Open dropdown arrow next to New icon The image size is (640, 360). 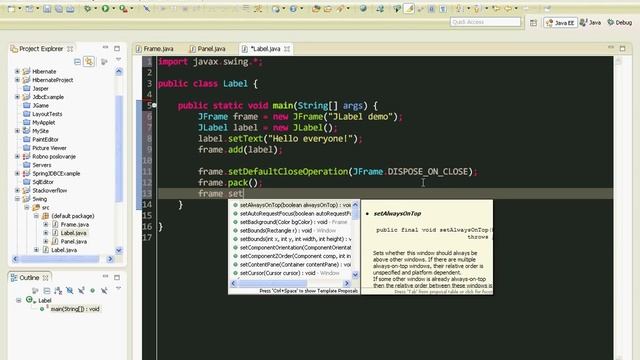19,9
